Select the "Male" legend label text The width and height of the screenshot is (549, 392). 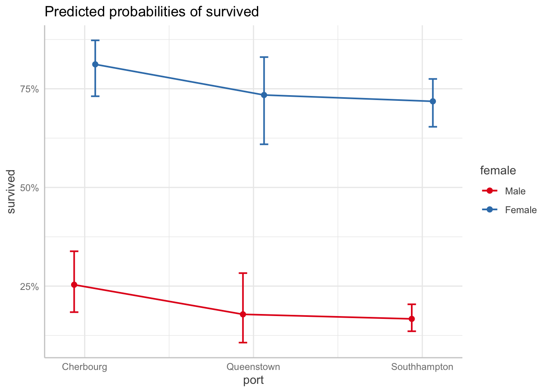pyautogui.click(x=515, y=191)
